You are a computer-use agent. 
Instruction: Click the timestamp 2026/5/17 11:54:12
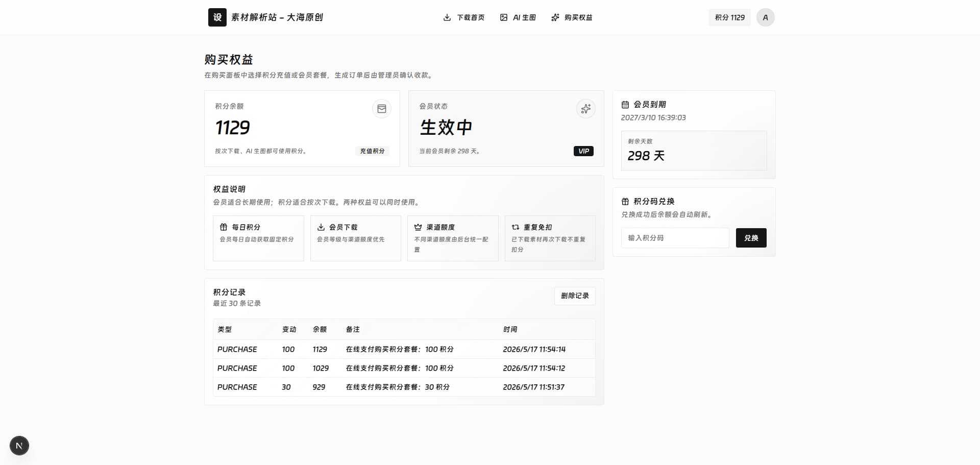[534, 369]
